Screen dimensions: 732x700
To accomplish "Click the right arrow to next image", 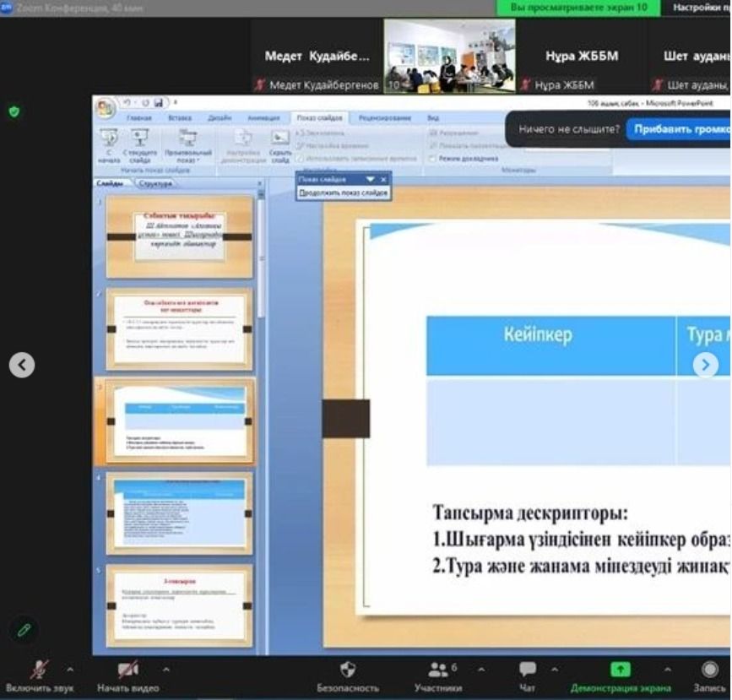I will [x=706, y=365].
